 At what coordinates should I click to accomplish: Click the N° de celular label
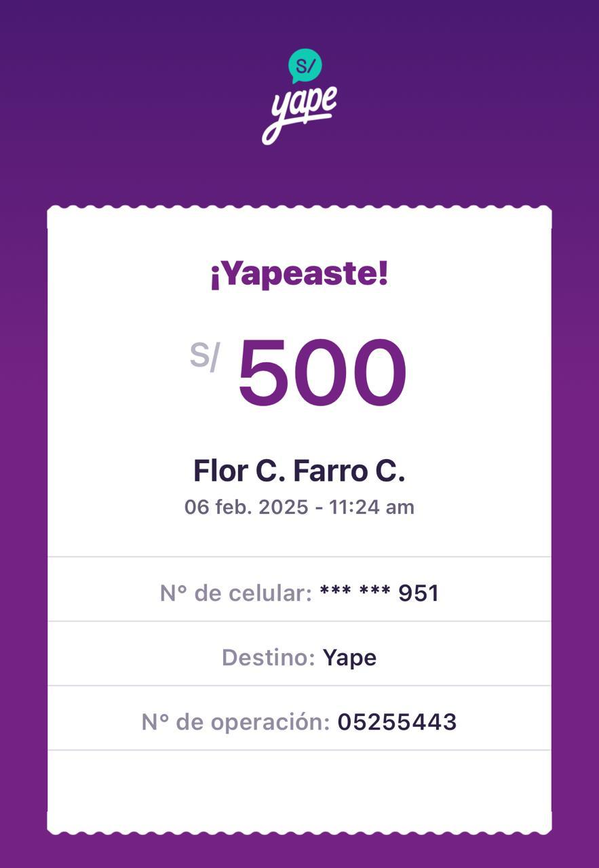click(235, 593)
